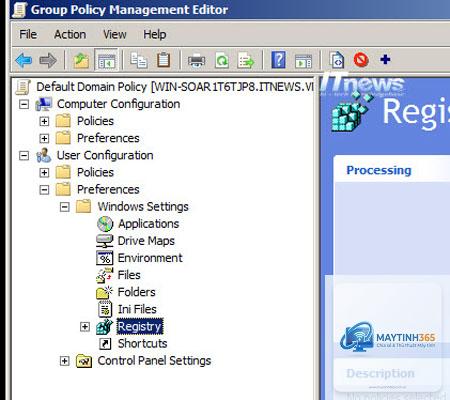Click the Shortcuts arrow icon

click(x=105, y=344)
